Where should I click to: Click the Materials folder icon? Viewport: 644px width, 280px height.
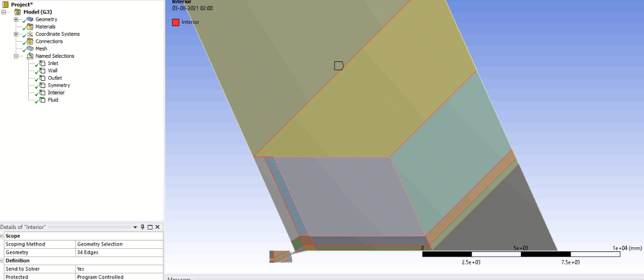point(30,27)
